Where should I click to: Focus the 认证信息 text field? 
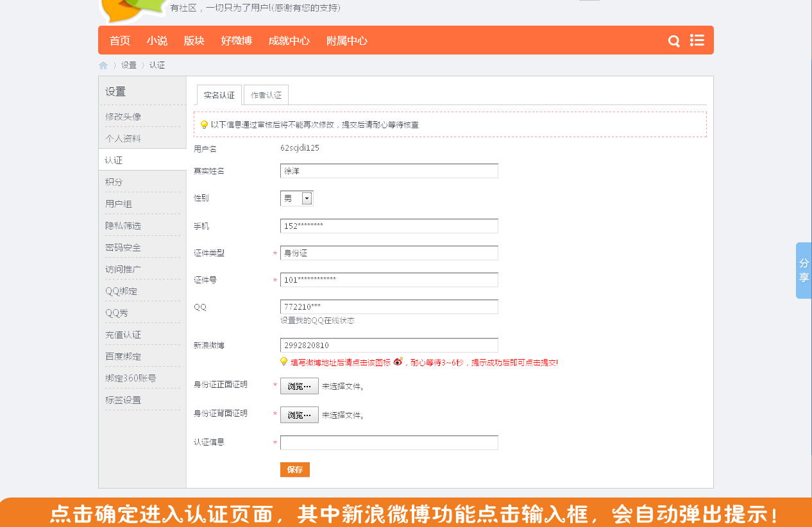[389, 443]
